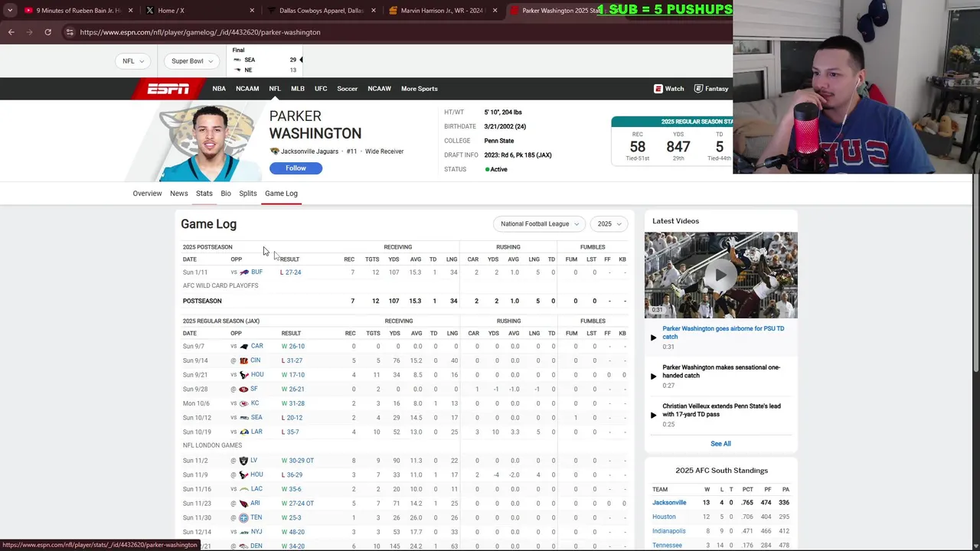
Task: Play the Latest Videos main thumbnail
Action: [x=720, y=275]
